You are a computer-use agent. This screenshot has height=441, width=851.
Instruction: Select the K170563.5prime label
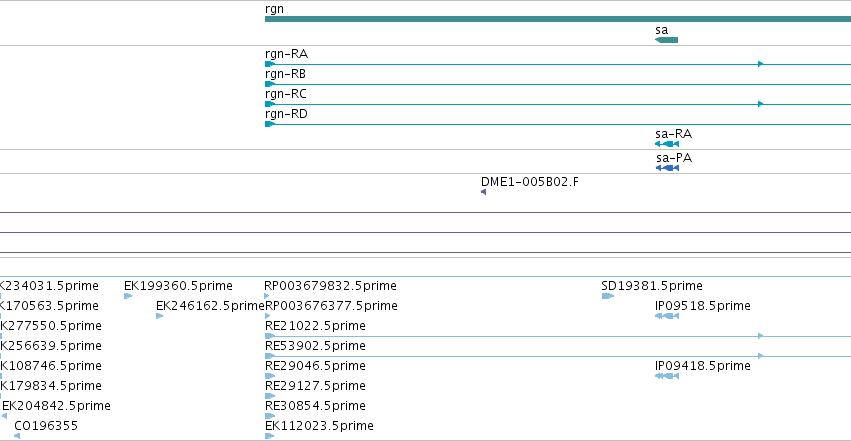pos(49,306)
